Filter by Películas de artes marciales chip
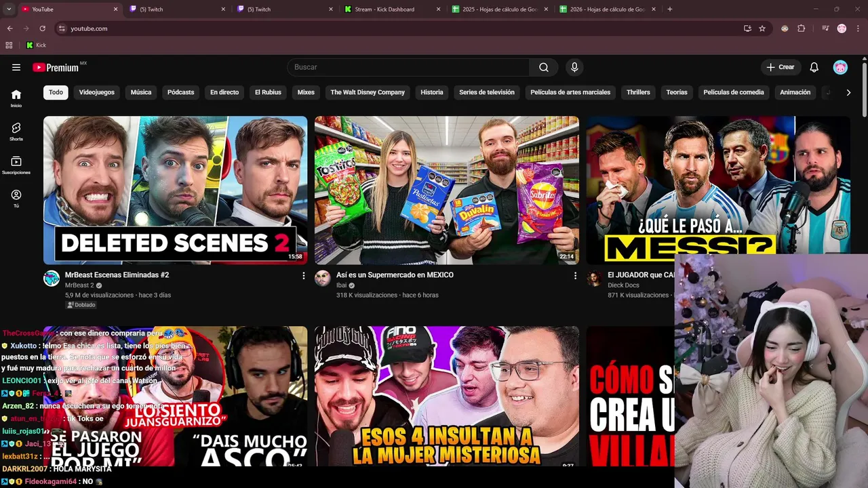Screen dimensions: 868x488 point(570,92)
